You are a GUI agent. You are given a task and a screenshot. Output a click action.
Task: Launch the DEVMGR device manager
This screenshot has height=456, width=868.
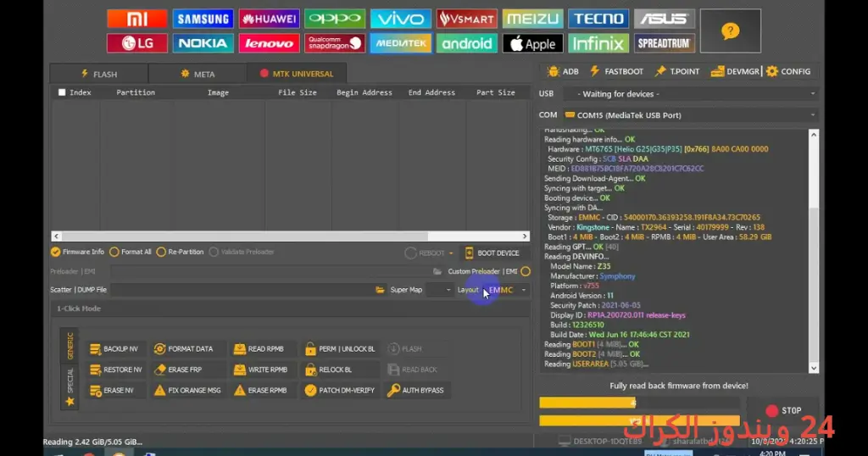tap(735, 71)
